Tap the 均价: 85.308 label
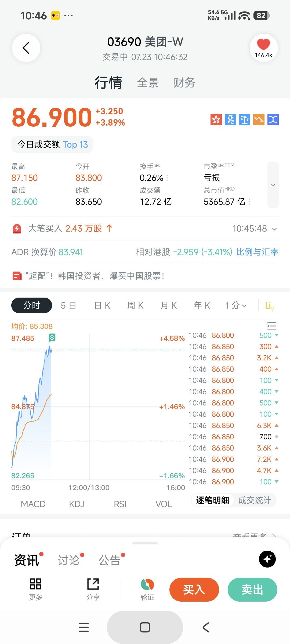The image size is (290, 644). (32, 326)
